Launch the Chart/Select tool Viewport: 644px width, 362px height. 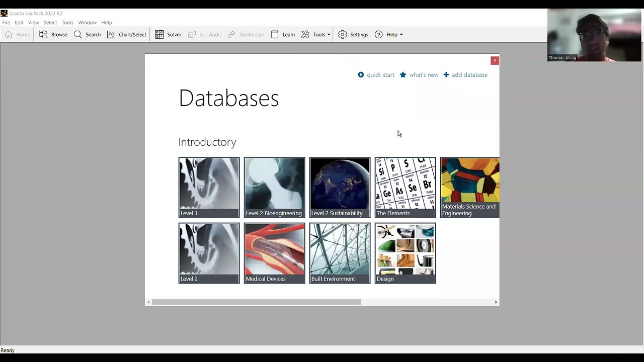click(x=127, y=35)
